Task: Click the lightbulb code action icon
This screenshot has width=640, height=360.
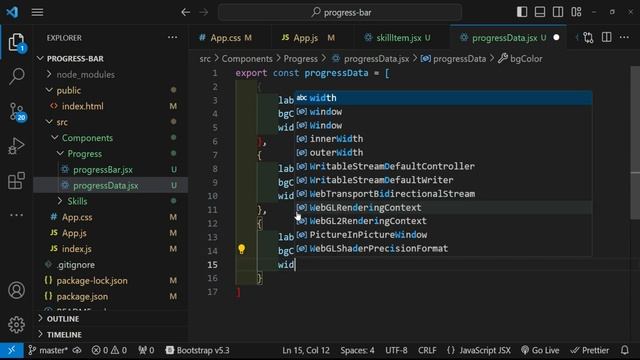Action: click(x=242, y=249)
